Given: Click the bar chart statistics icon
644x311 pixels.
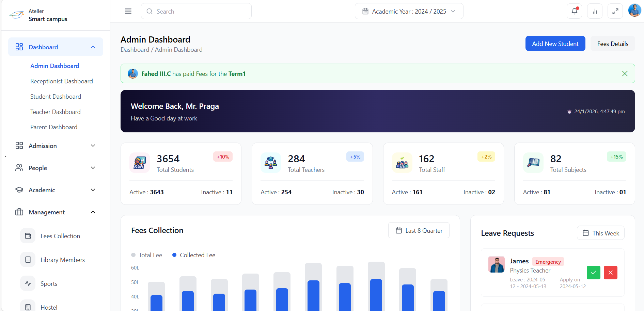Looking at the screenshot, I should click(x=595, y=11).
